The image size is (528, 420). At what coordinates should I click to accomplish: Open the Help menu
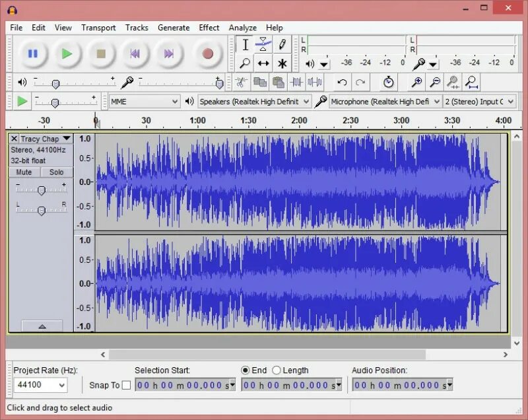coord(274,28)
